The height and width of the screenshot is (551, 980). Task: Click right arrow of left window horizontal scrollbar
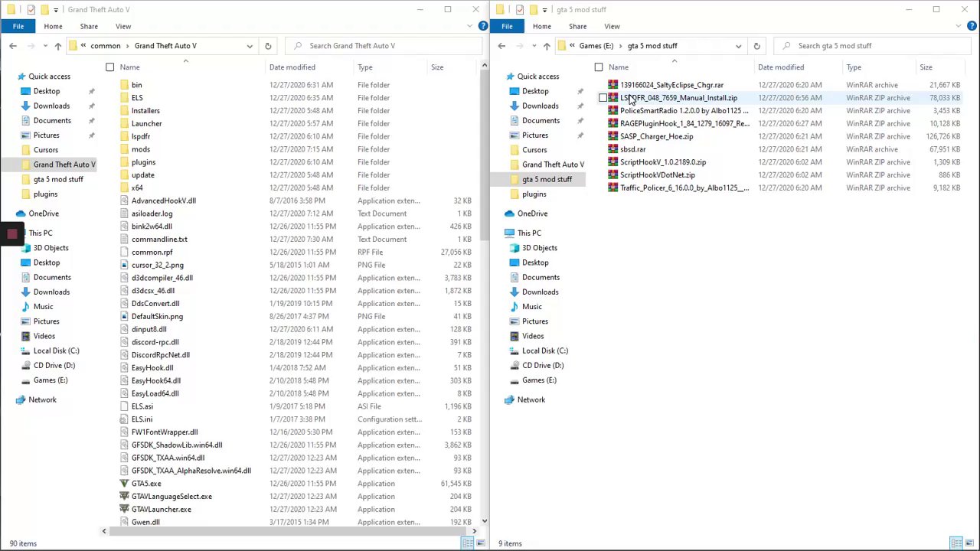click(x=474, y=531)
